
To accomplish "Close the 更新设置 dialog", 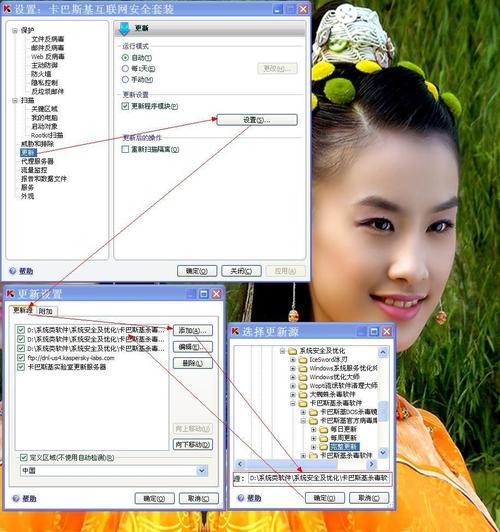I will tap(216, 294).
